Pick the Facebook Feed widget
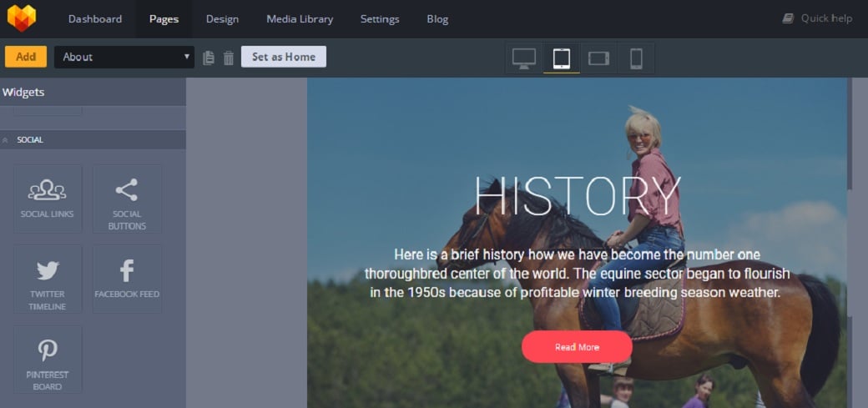Image resolution: width=868 pixels, height=408 pixels. coord(127,279)
